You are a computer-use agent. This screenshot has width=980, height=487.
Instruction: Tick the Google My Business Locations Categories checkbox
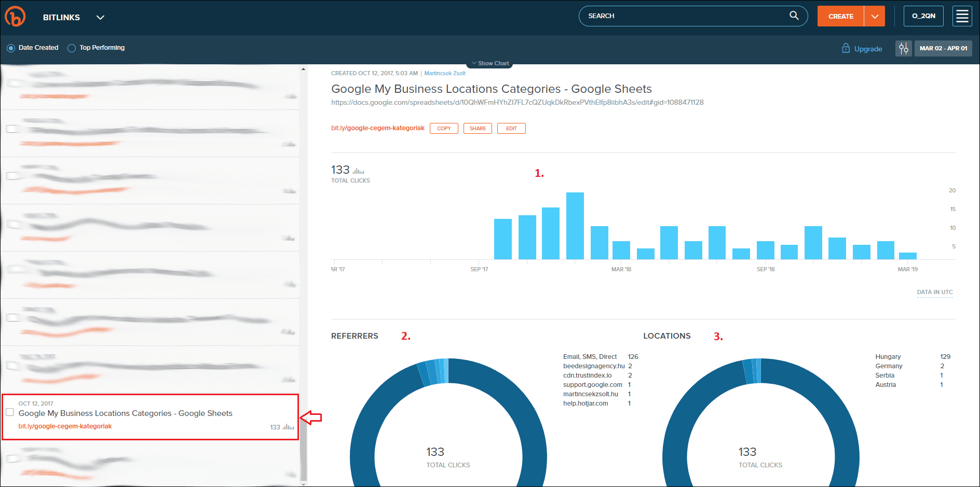pyautogui.click(x=10, y=412)
